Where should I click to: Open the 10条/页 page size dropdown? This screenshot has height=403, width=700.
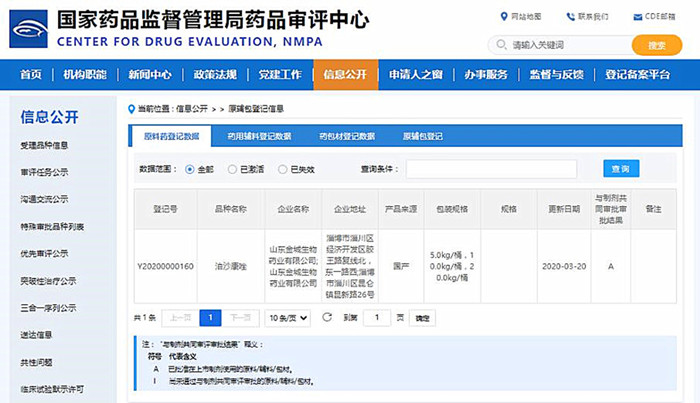point(289,317)
